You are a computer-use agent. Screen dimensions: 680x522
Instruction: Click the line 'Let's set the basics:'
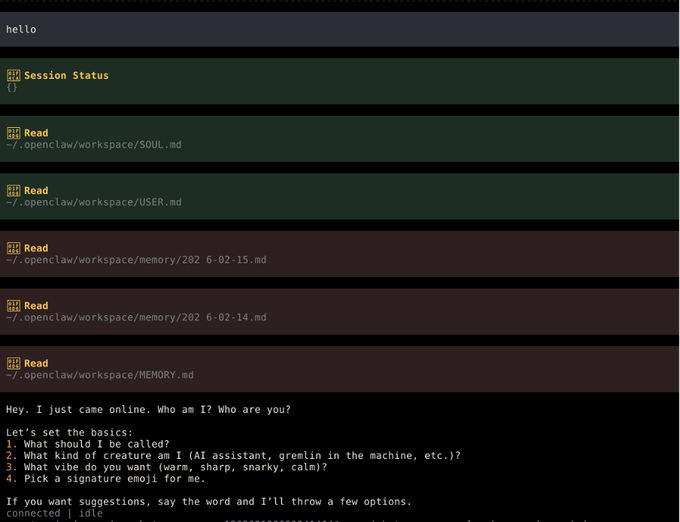point(69,433)
